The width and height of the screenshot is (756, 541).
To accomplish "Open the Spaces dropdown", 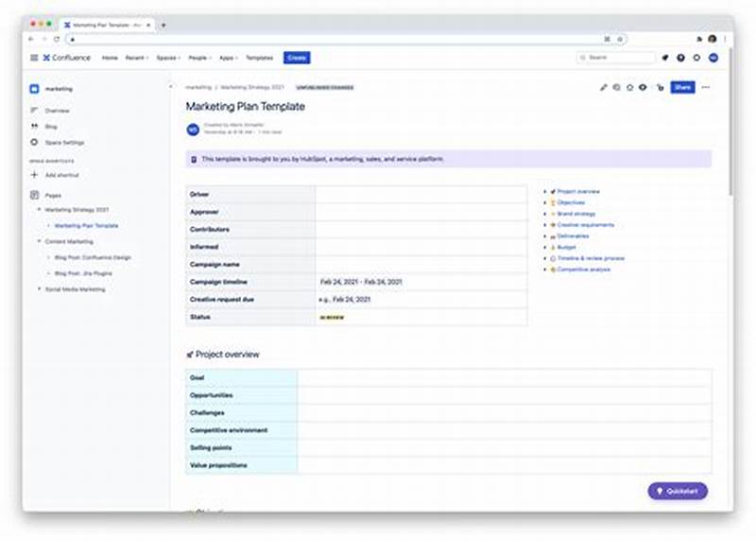I will pos(168,58).
